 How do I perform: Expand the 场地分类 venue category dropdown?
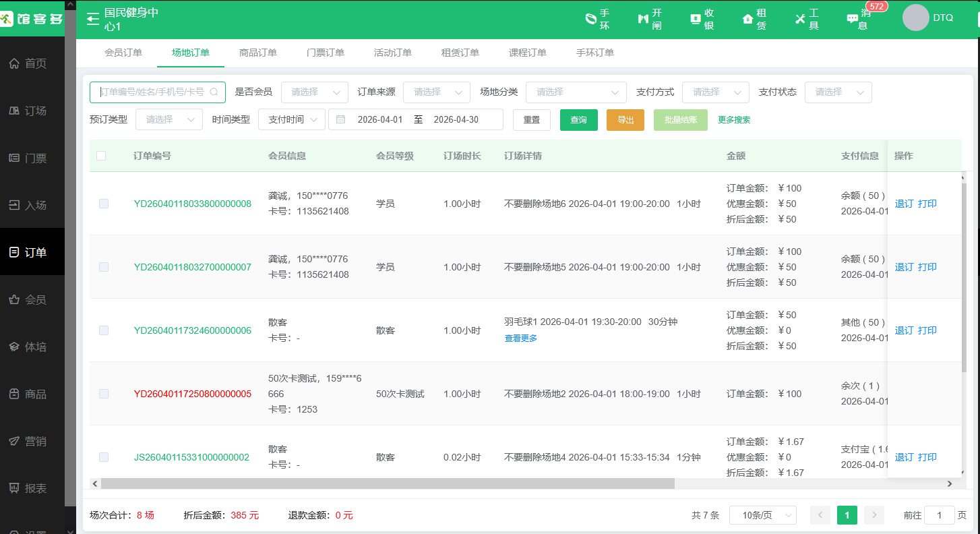pyautogui.click(x=576, y=92)
